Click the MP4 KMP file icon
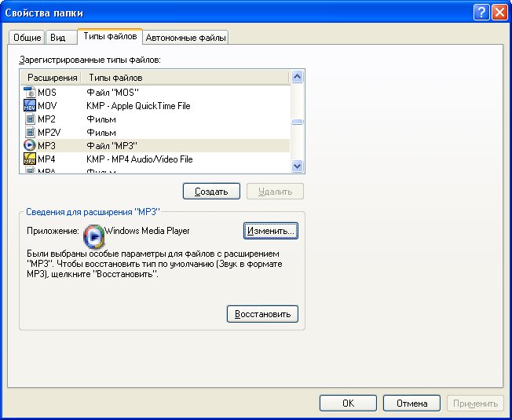512x420 pixels. point(31,159)
